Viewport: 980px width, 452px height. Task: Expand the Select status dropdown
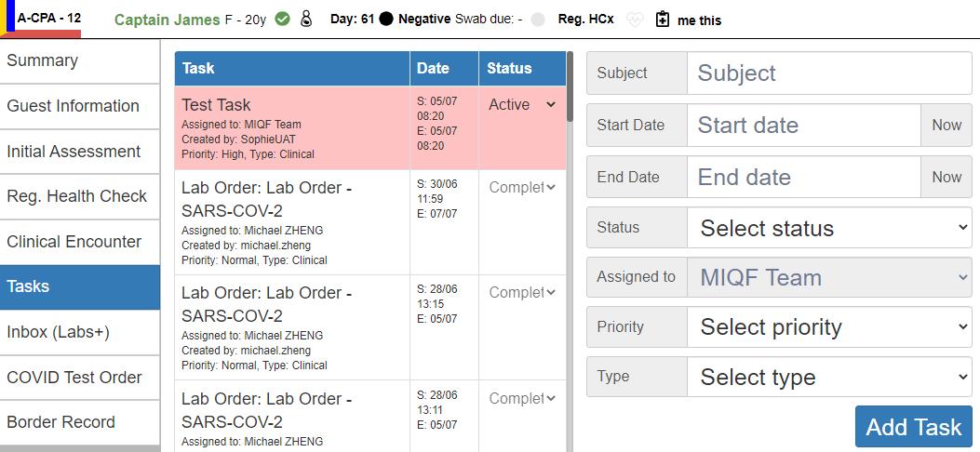point(829,228)
